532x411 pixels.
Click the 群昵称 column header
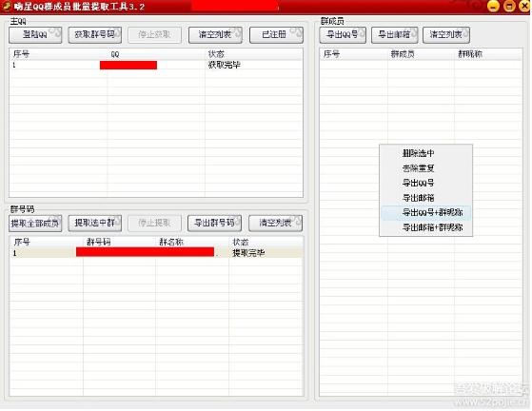(x=488, y=54)
